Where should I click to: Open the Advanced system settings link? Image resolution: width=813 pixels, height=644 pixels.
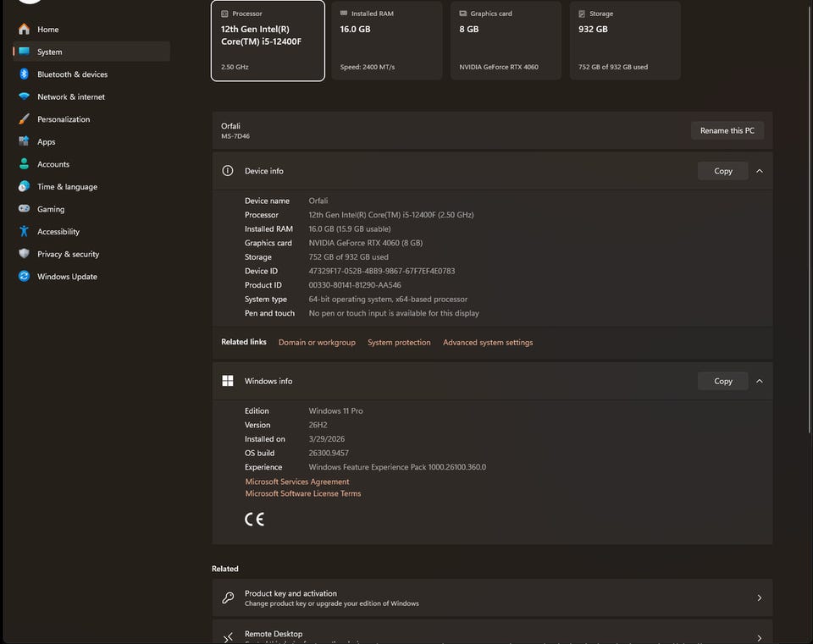(x=488, y=343)
